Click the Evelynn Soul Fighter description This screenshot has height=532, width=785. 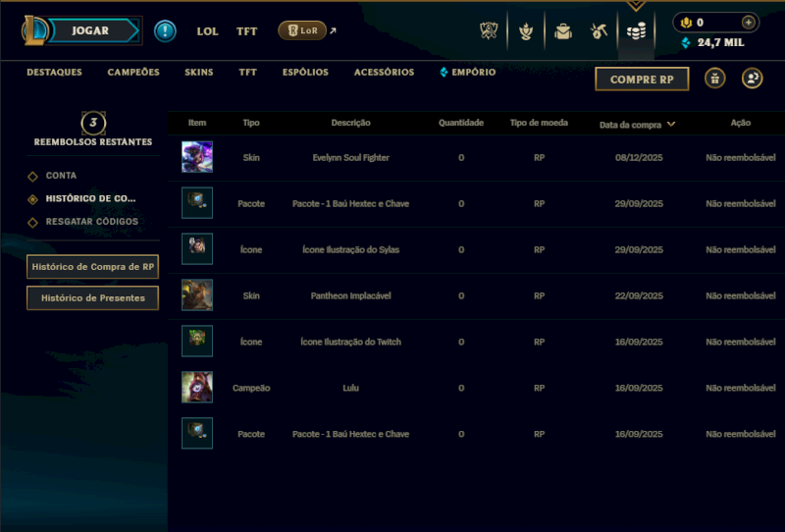pyautogui.click(x=350, y=158)
